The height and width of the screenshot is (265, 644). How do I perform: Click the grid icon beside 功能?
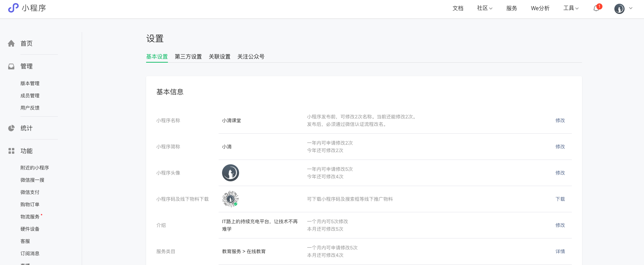[11, 151]
